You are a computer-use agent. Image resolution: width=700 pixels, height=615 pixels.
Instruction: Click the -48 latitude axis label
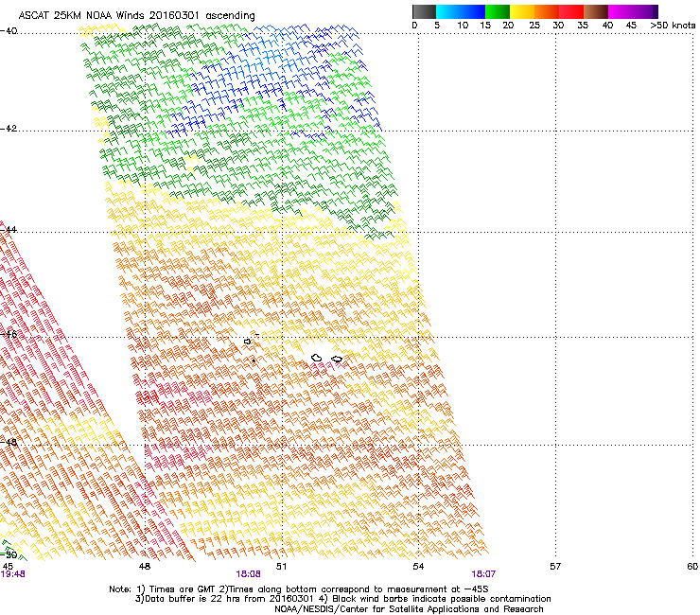click(x=9, y=442)
